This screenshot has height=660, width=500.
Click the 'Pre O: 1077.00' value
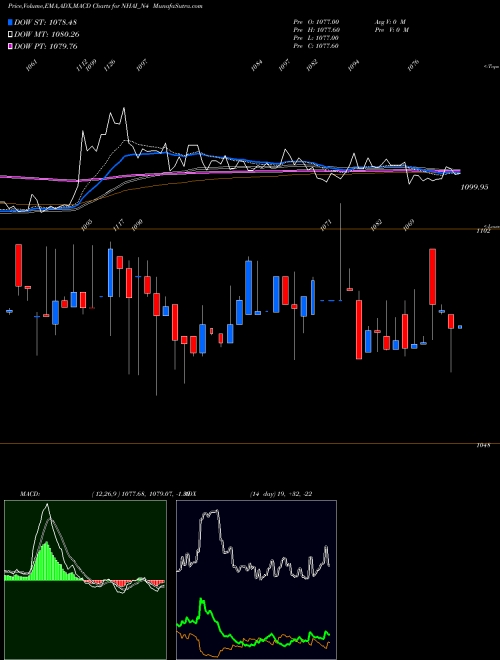(x=316, y=22)
